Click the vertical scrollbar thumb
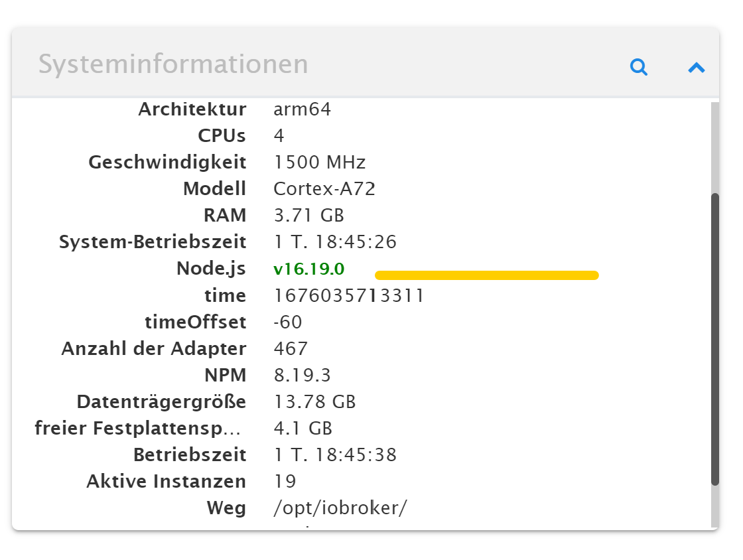 click(x=714, y=338)
